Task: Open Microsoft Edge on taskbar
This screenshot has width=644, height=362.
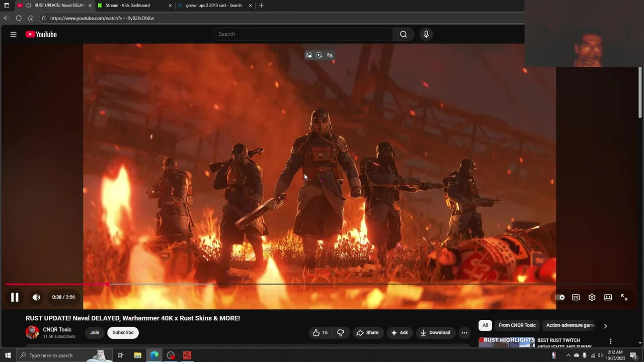Action: (x=154, y=355)
